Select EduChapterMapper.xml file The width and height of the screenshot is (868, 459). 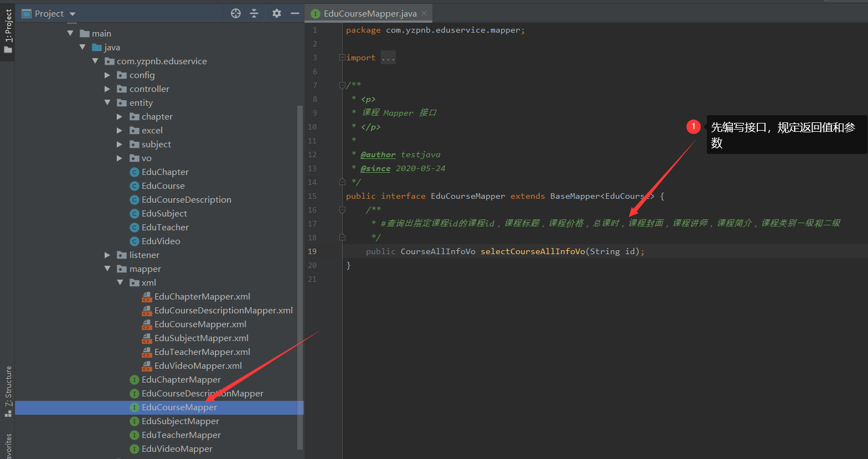[x=202, y=296]
